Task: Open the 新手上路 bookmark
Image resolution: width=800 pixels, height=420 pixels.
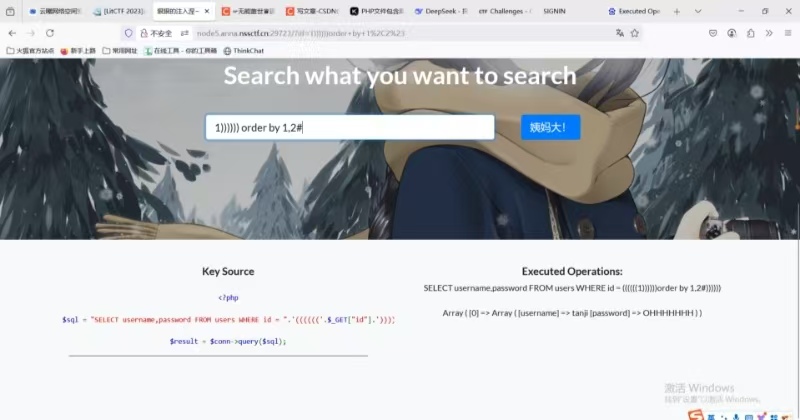Action: click(78, 51)
